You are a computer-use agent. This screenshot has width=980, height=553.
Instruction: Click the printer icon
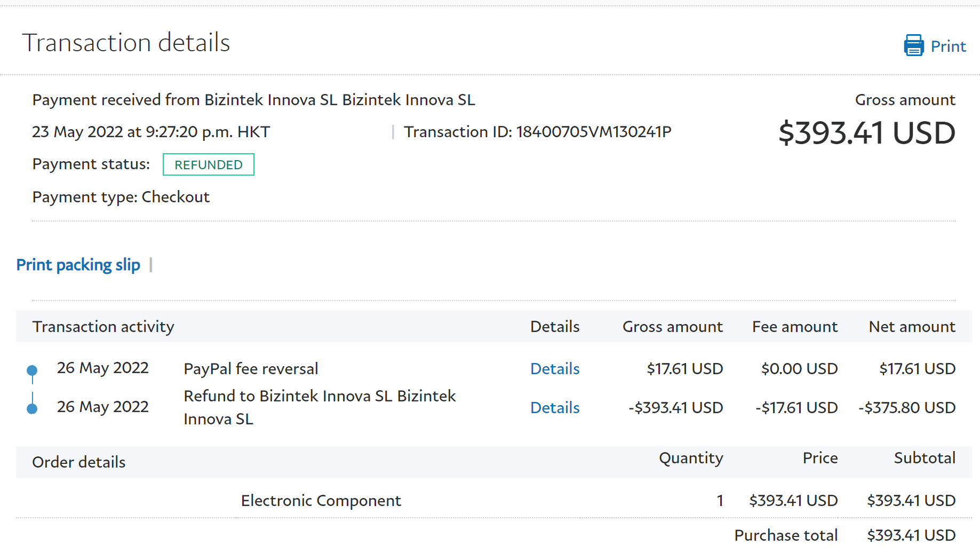click(x=913, y=46)
